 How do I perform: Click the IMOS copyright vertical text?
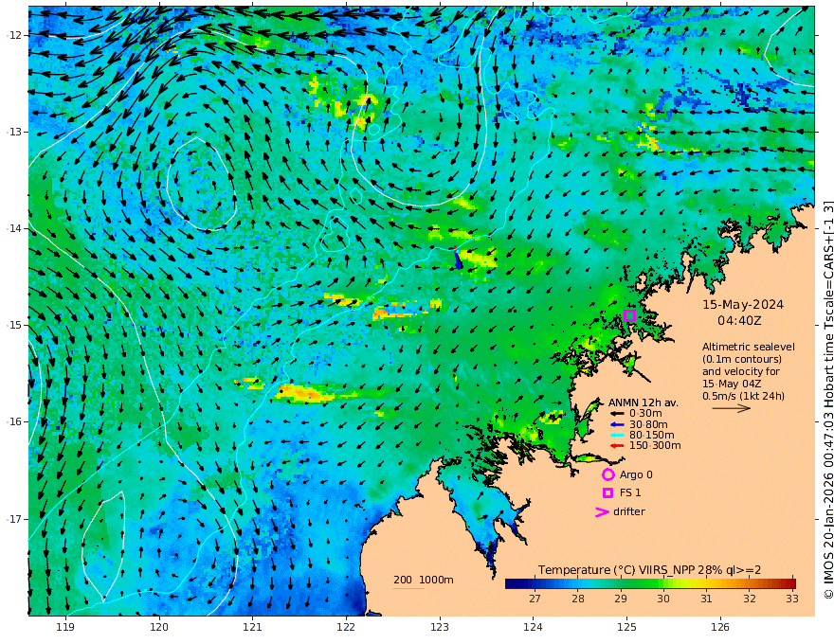tap(827, 400)
